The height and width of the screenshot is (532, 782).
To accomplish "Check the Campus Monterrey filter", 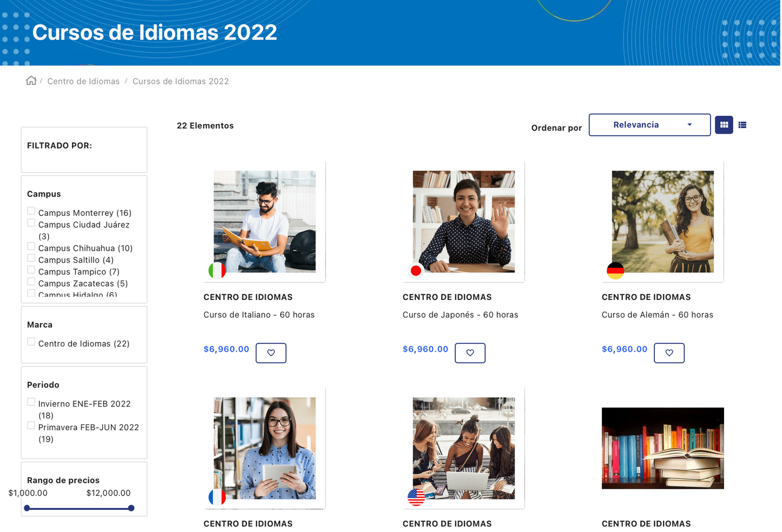I will tap(31, 211).
